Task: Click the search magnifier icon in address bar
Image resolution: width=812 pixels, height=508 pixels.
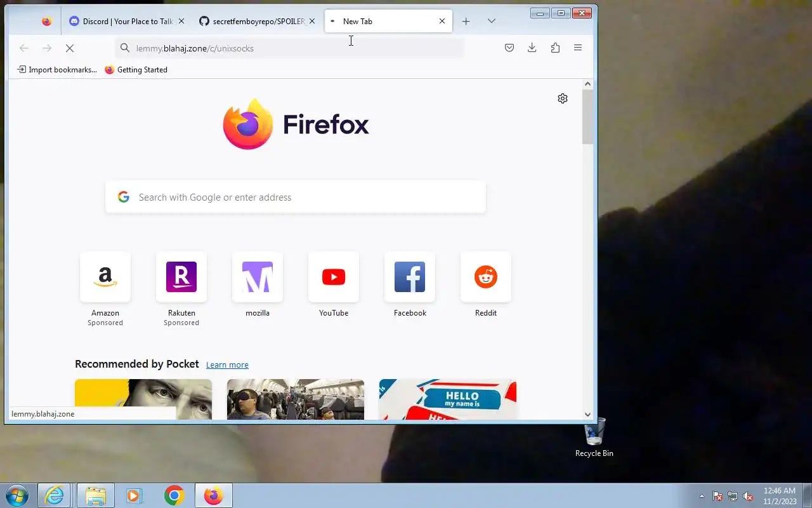Action: [125, 48]
